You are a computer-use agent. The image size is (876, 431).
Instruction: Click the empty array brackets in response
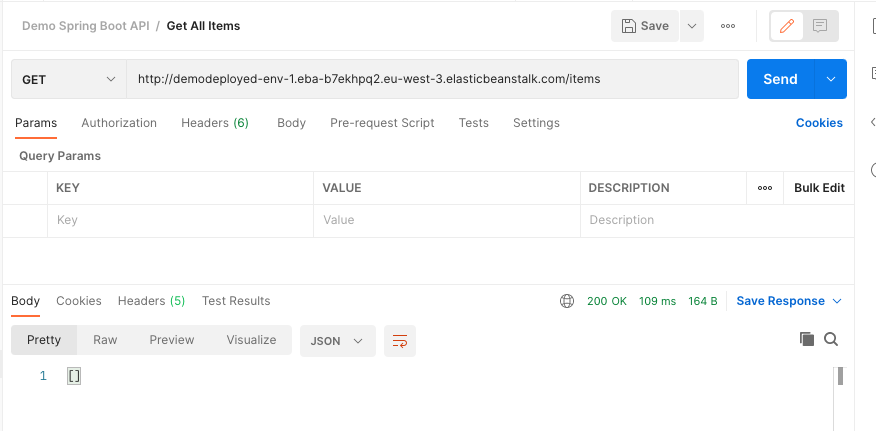(x=74, y=376)
